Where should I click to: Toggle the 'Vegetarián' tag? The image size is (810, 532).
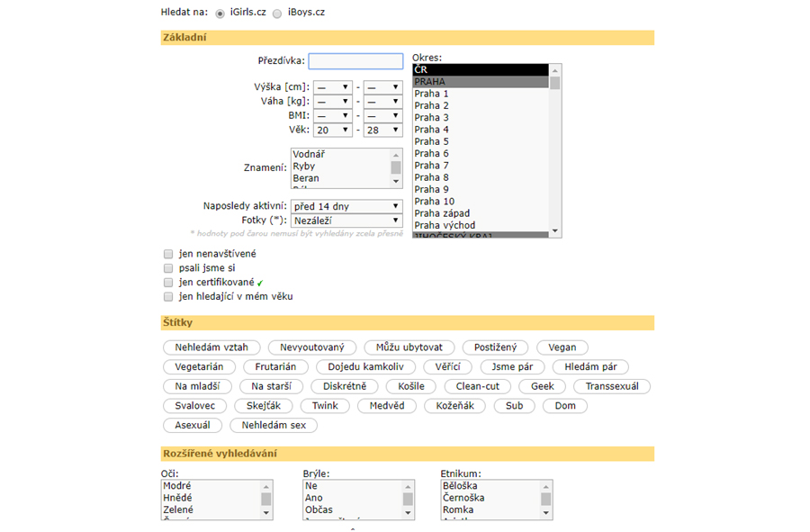(199, 366)
